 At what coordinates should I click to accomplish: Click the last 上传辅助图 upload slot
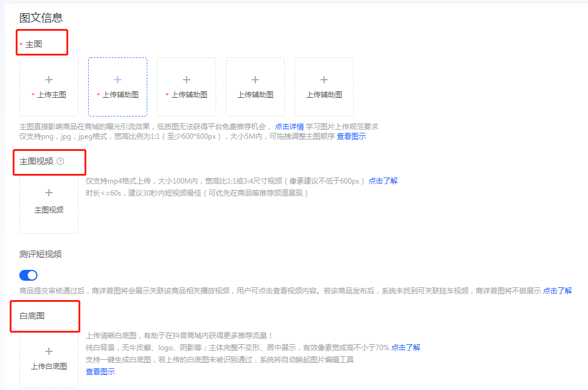324,86
